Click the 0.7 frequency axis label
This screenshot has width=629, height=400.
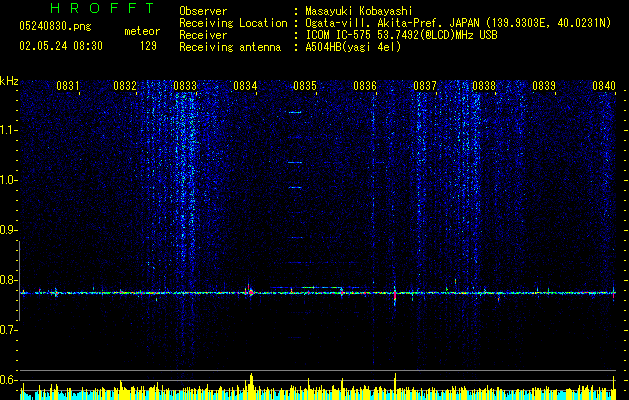(x=8, y=330)
